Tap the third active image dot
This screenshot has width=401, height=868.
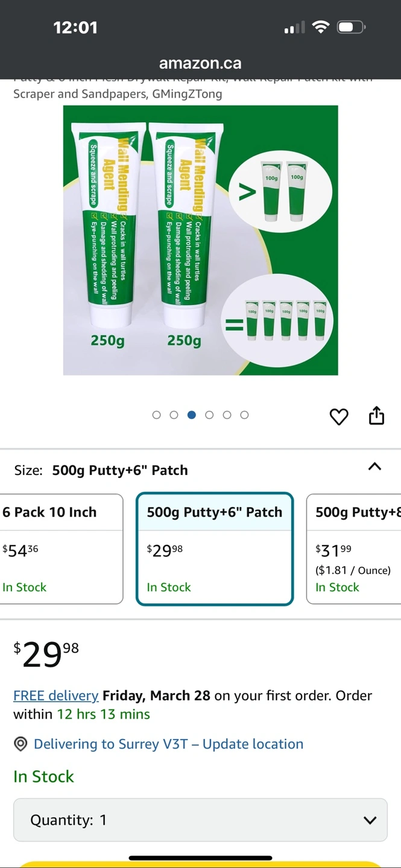192,415
